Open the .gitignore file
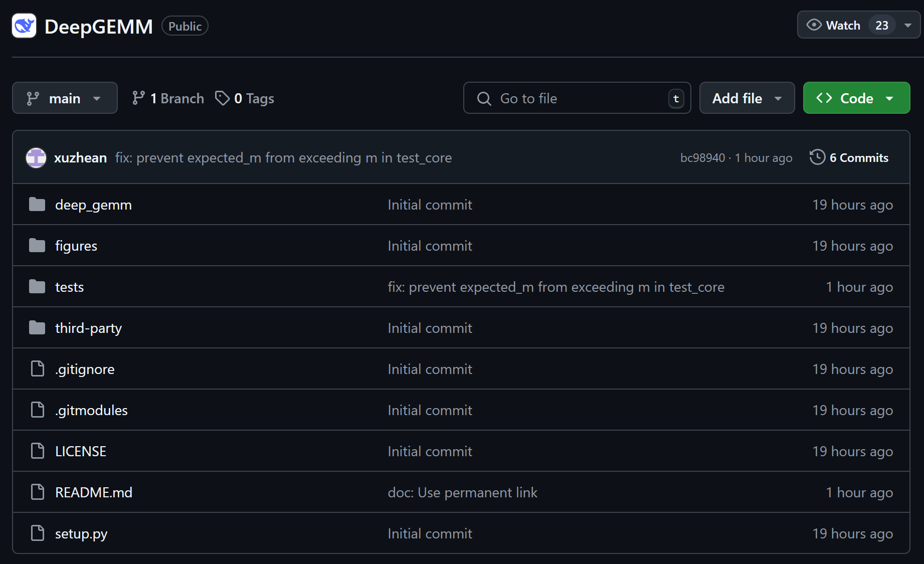Viewport: 924px width, 564px height. (85, 369)
